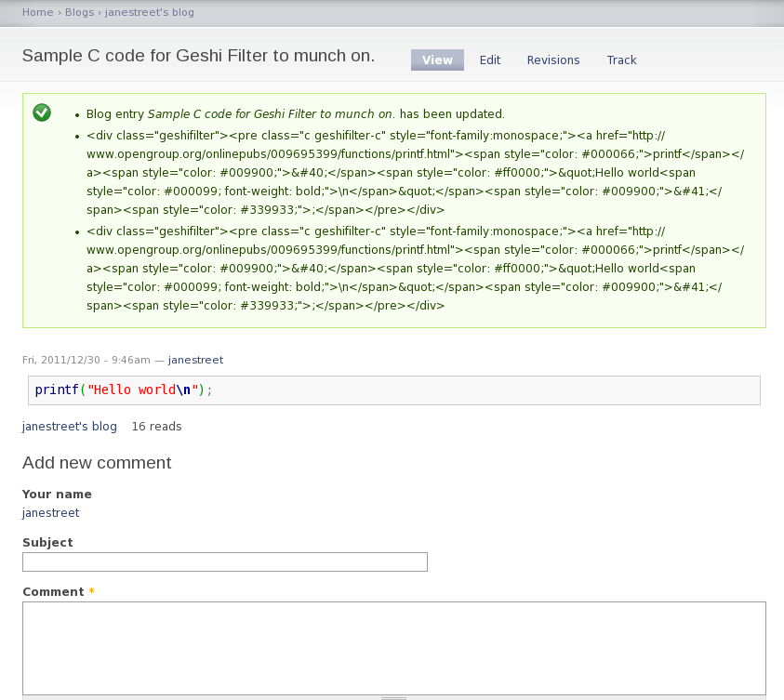This screenshot has height=700, width=784.
Task: Click inside the Comment text area
Action: click(x=394, y=648)
